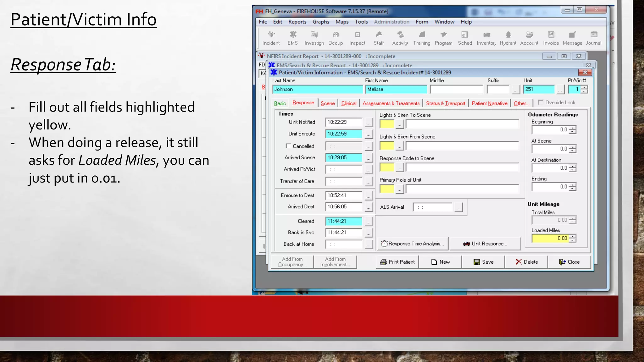
Task: Click the Save button
Action: [483, 262]
